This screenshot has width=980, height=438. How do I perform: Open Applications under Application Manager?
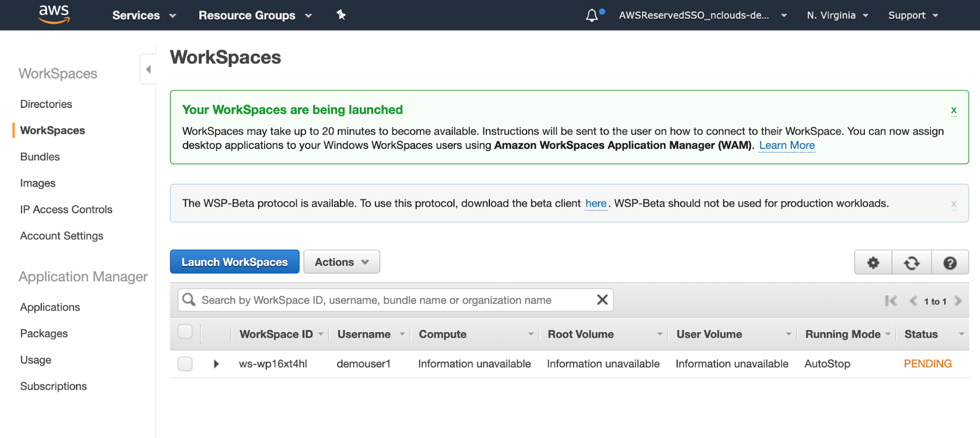[x=50, y=307]
